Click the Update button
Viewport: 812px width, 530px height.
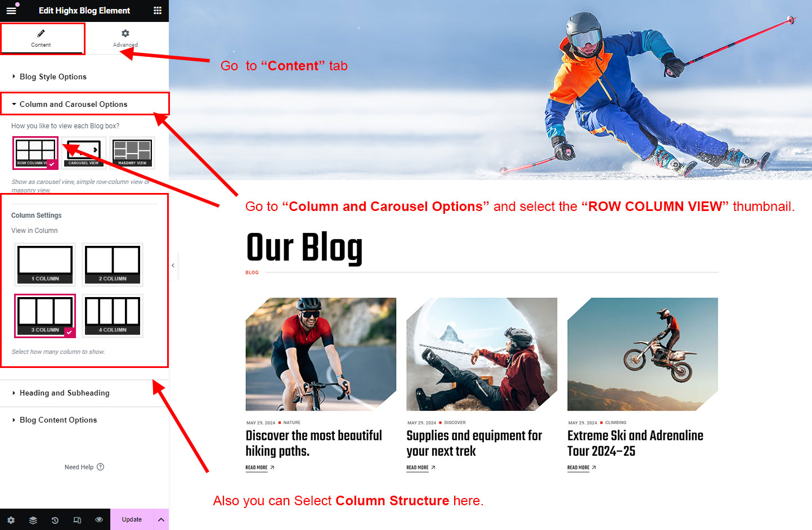point(132,519)
